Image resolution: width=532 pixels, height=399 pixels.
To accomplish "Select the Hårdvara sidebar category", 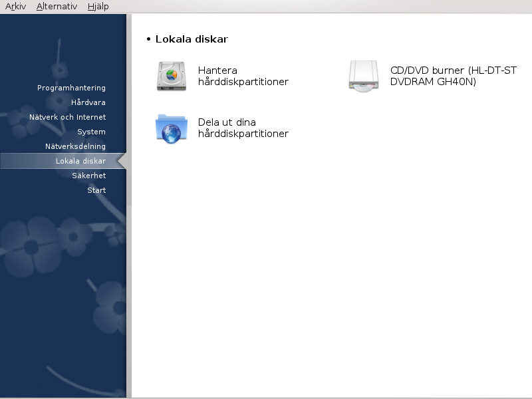I will tap(88, 102).
